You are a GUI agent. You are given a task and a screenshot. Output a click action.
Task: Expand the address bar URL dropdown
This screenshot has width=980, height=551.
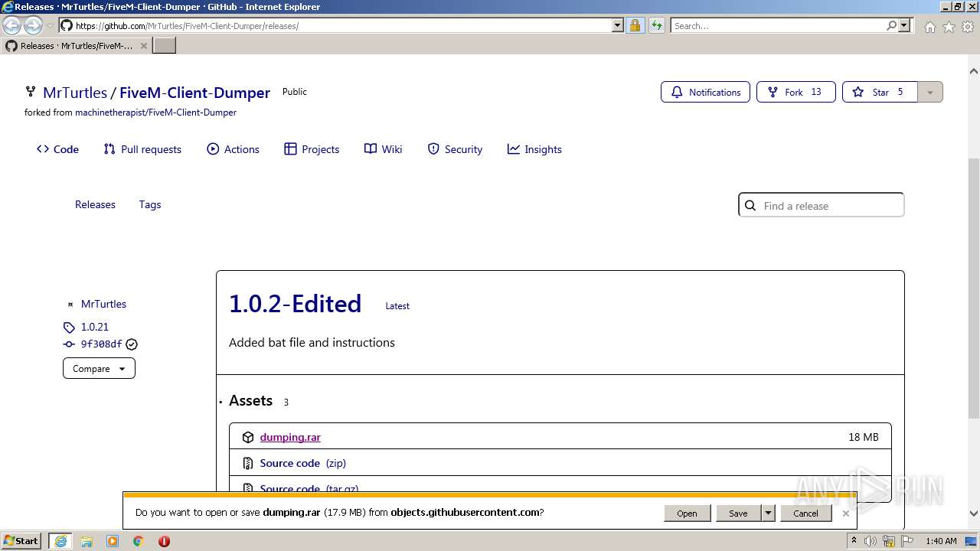617,26
